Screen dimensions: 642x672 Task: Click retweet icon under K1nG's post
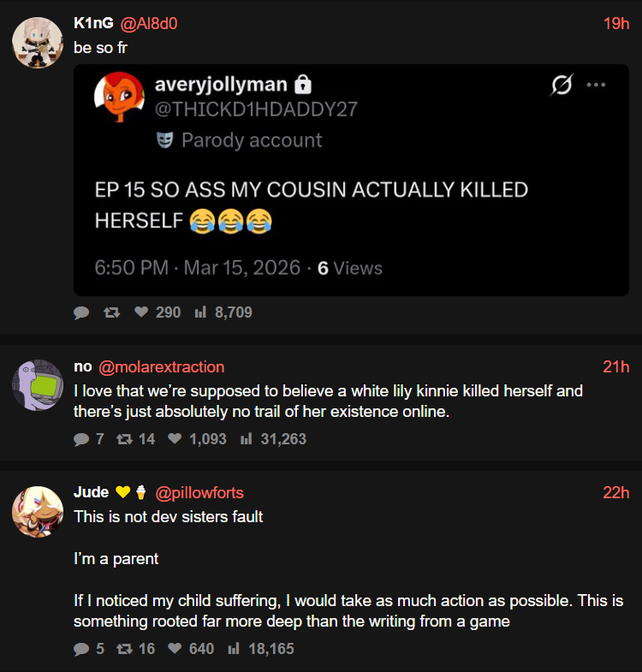111,312
